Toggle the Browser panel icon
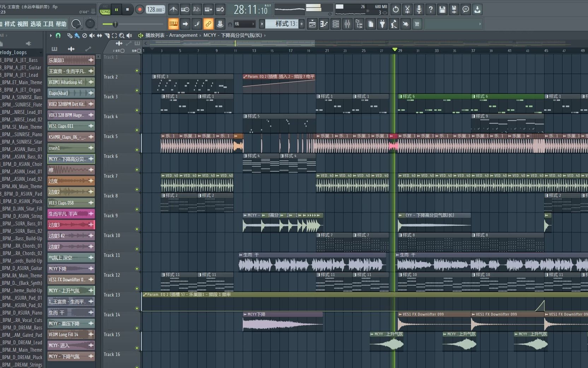The width and height of the screenshot is (588, 368). coord(359,24)
